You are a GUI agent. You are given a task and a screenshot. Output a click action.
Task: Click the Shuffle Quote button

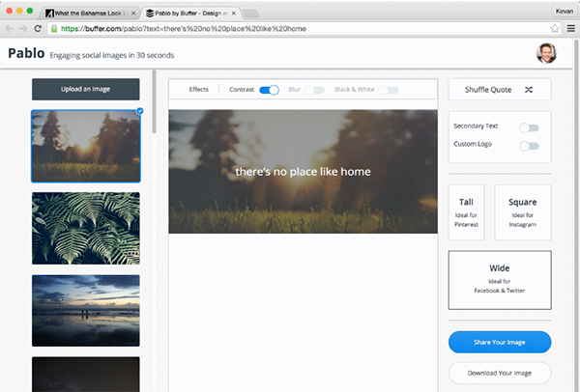point(500,90)
